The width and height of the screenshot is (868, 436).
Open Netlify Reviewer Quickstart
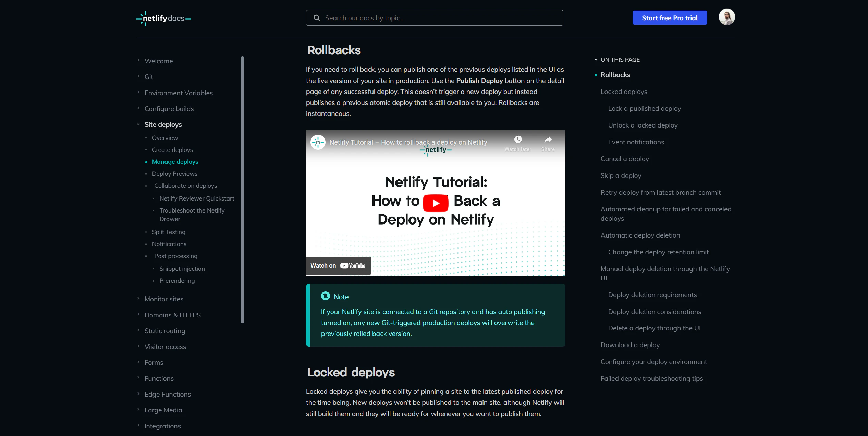click(197, 198)
